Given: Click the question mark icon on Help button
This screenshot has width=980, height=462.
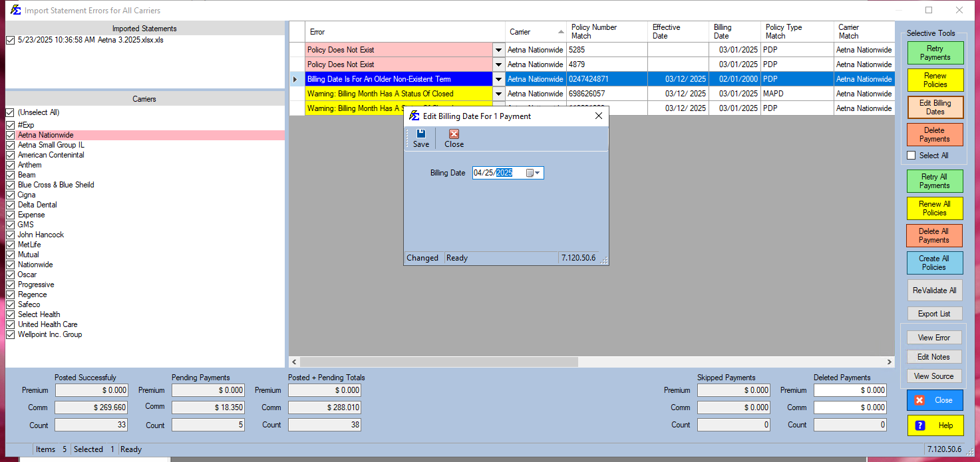Looking at the screenshot, I should (920, 425).
